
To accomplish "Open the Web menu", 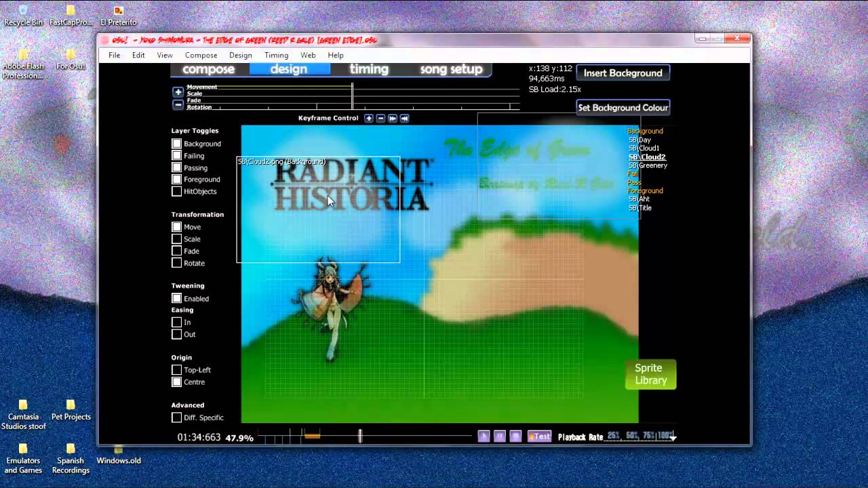I will (308, 55).
